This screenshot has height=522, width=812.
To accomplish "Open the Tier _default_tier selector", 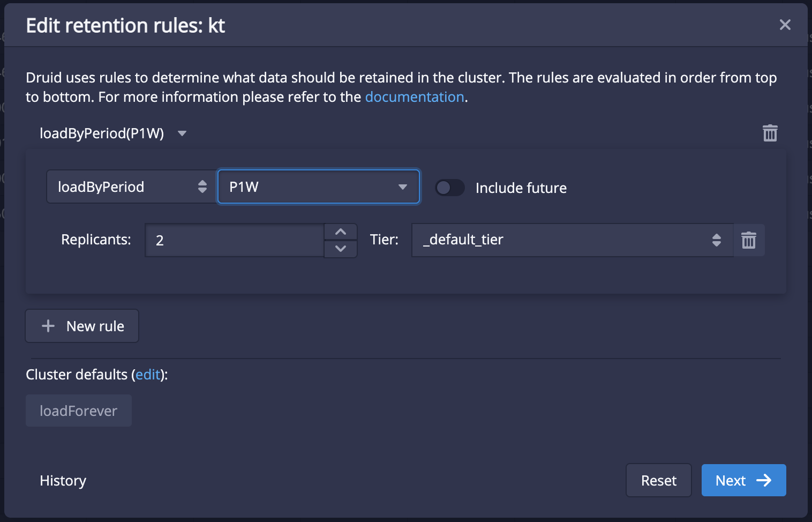I will coord(572,240).
